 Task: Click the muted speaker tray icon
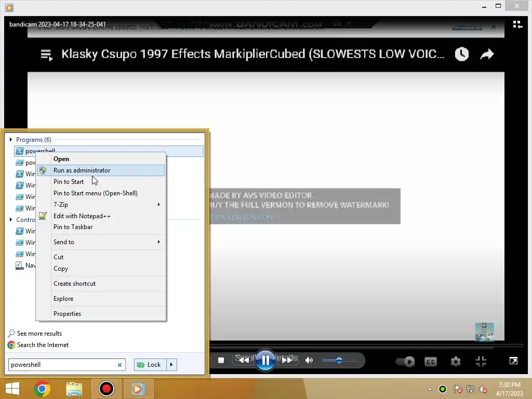483,389
